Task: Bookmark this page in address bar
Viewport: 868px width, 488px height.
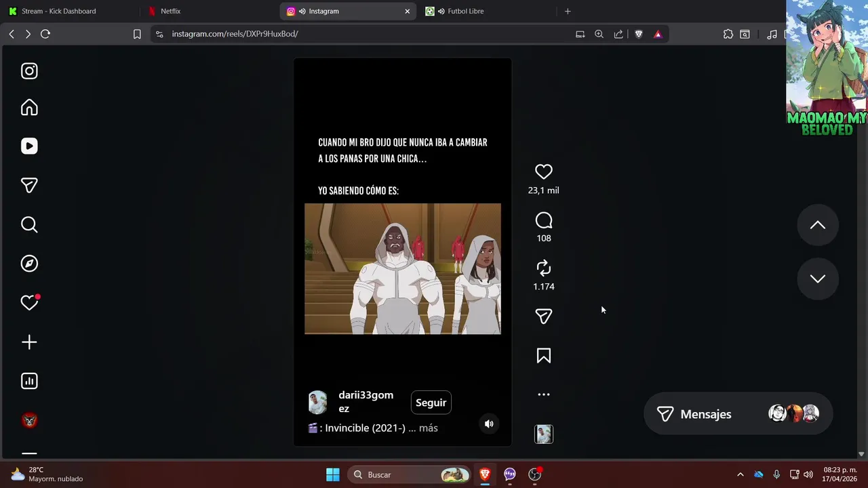Action: pos(137,34)
